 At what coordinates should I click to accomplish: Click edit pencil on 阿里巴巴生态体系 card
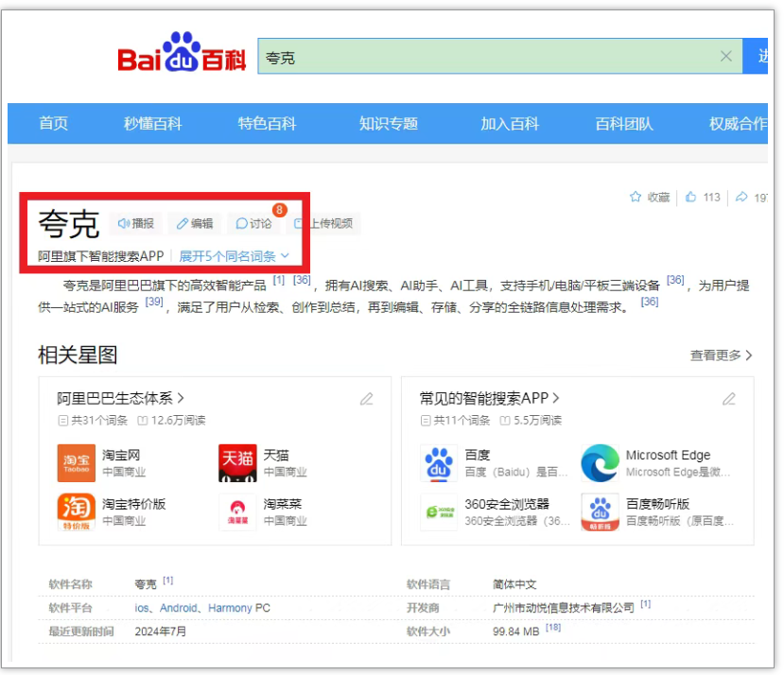point(367,399)
